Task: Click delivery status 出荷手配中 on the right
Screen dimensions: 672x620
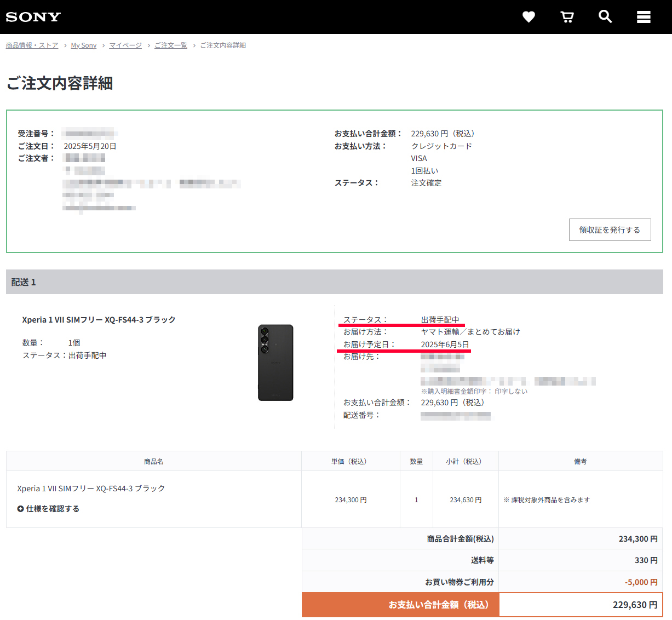Action: tap(440, 320)
